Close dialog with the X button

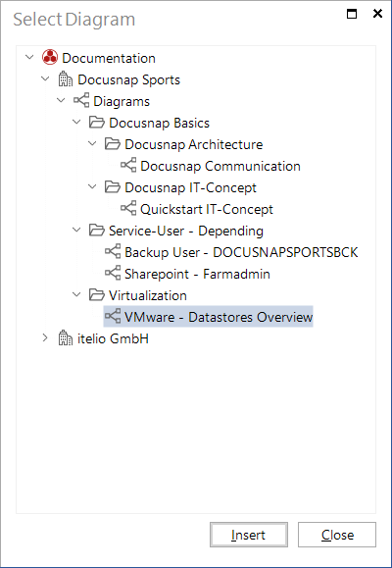pos(377,14)
